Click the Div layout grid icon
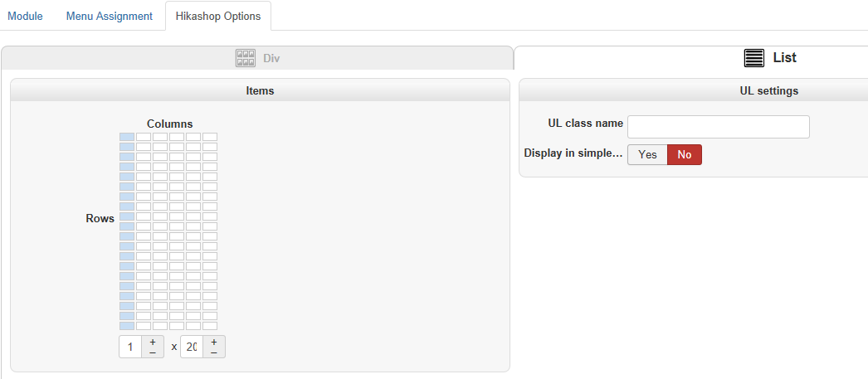Image resolution: width=868 pixels, height=379 pixels. (x=245, y=58)
